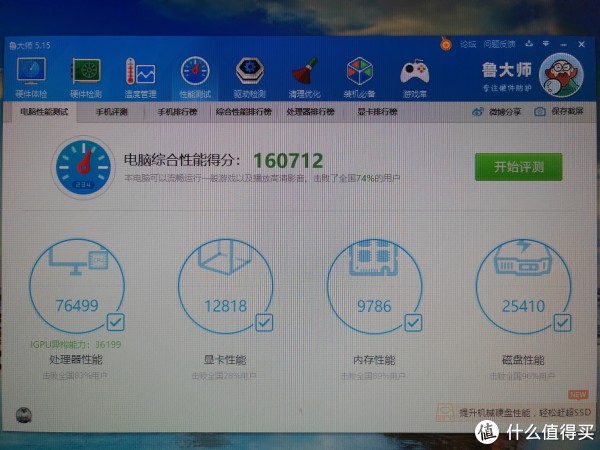Click the 显卡性能 label

225,360
